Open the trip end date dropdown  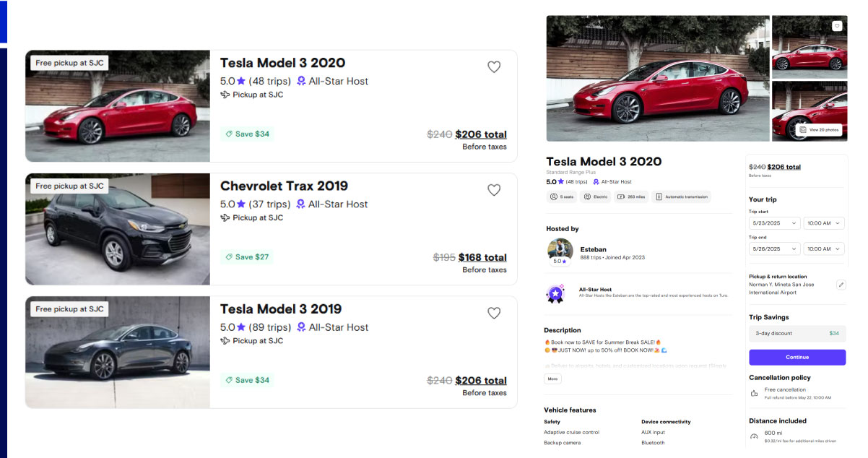(x=774, y=249)
